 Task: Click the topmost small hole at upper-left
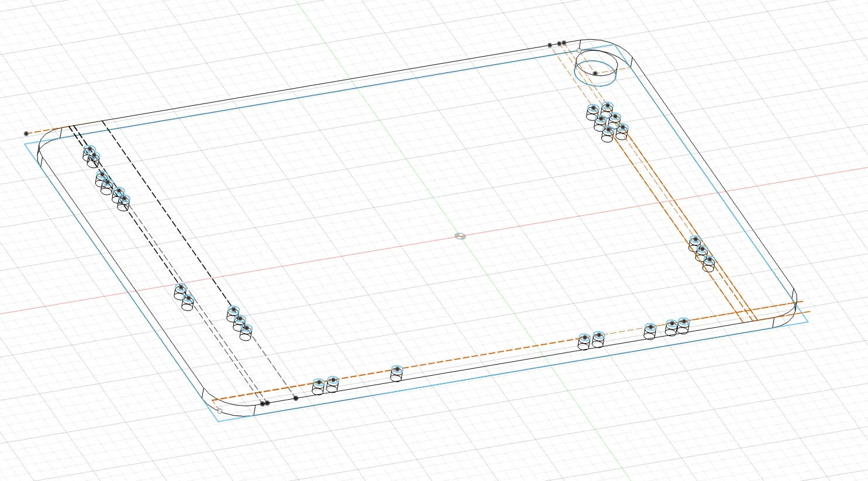coord(89,153)
